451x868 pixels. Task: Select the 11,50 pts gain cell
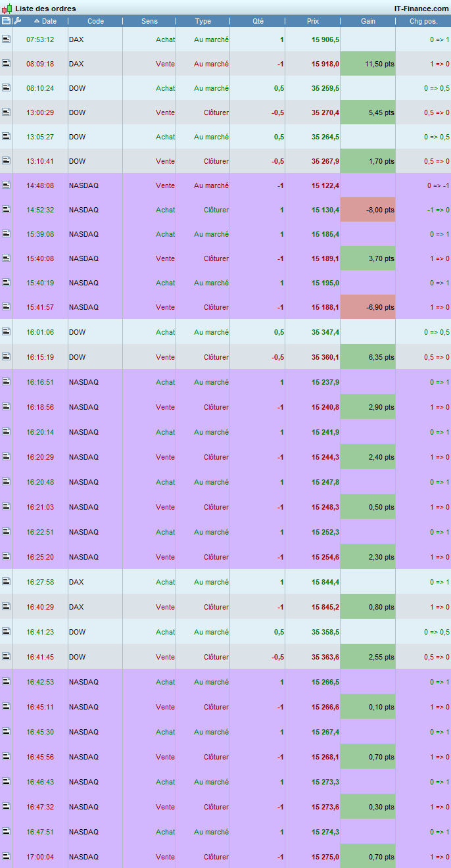(x=368, y=64)
